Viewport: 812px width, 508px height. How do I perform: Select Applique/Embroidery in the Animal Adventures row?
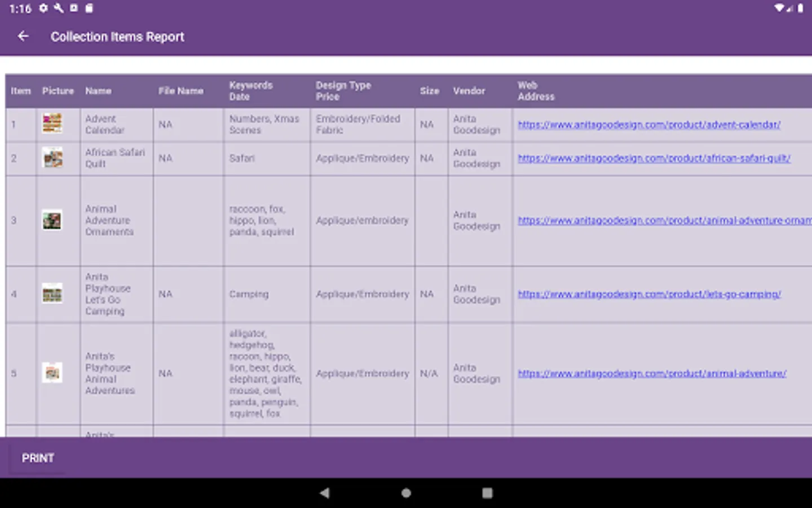point(362,374)
